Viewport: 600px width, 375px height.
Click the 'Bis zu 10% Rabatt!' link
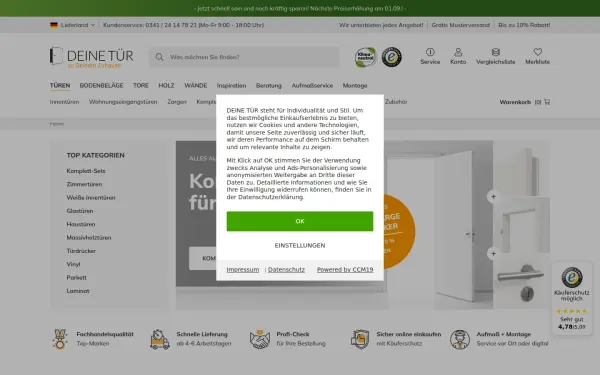(x=524, y=25)
